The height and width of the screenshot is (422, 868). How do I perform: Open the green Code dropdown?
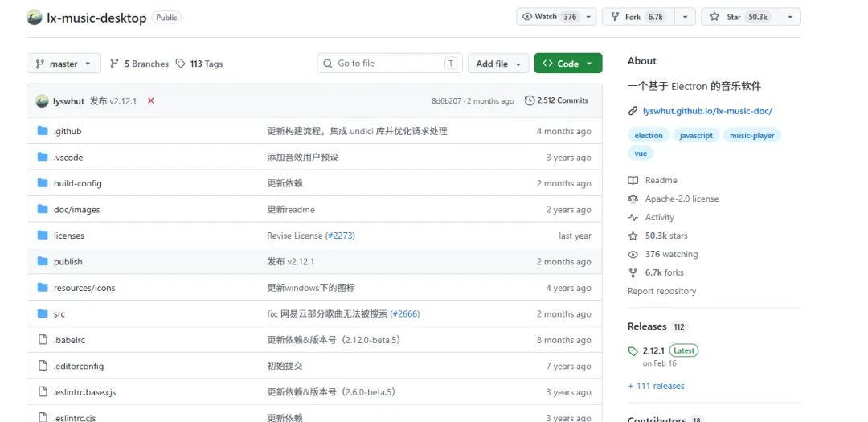[x=568, y=64]
